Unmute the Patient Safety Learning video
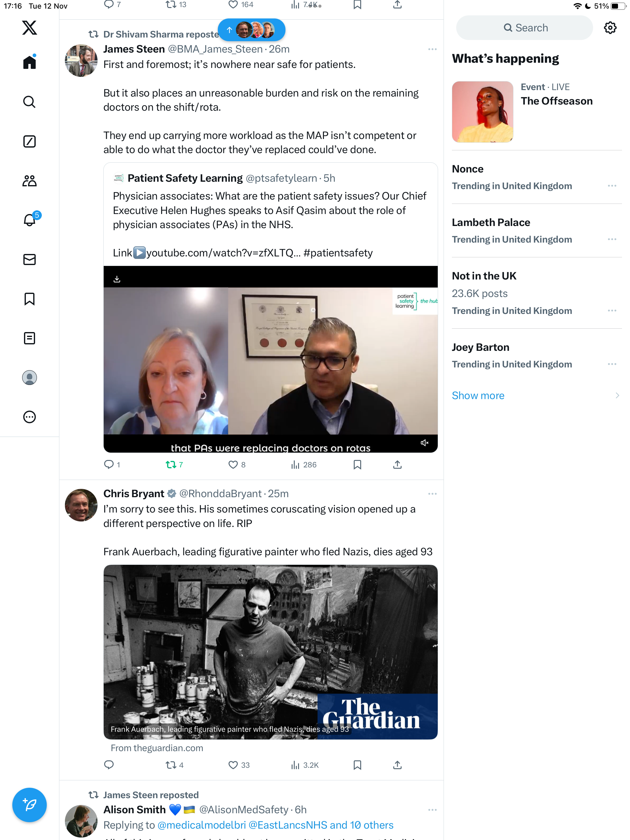Viewport: 630px width, 840px height. (425, 442)
